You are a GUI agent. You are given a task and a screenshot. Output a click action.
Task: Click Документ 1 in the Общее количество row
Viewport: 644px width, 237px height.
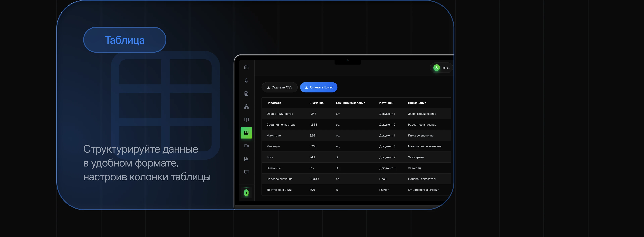click(x=387, y=114)
